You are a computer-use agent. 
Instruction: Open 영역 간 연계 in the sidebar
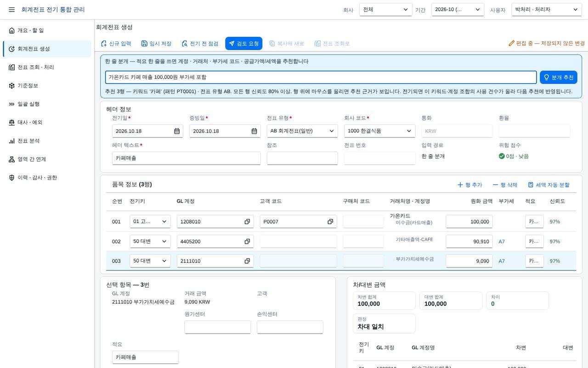pyautogui.click(x=47, y=159)
